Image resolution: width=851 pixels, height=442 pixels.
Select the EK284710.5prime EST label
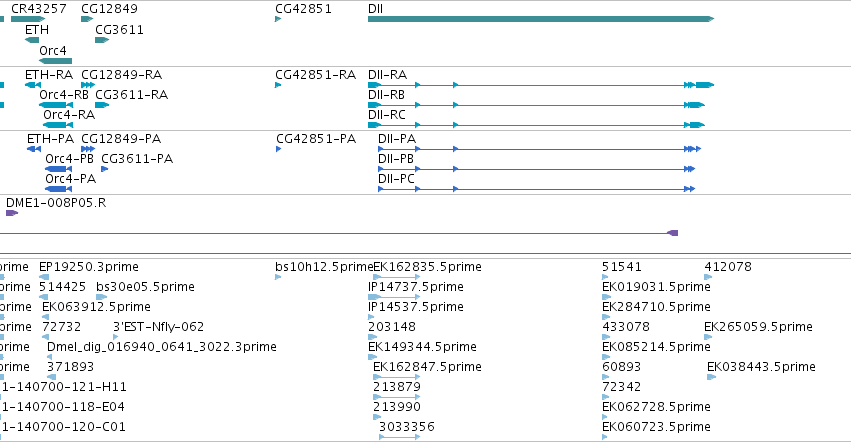pyautogui.click(x=657, y=307)
